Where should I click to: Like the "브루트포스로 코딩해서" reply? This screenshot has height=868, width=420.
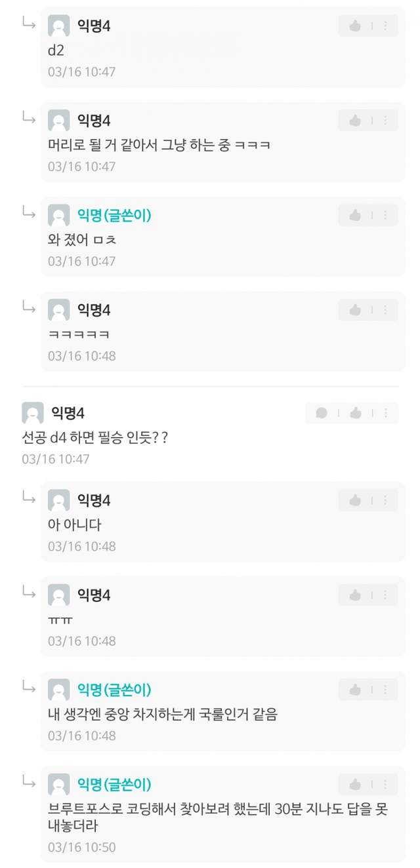[355, 784]
